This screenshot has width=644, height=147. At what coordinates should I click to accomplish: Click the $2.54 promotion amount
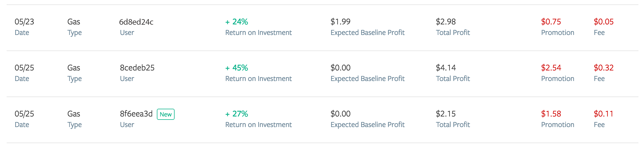(x=551, y=68)
